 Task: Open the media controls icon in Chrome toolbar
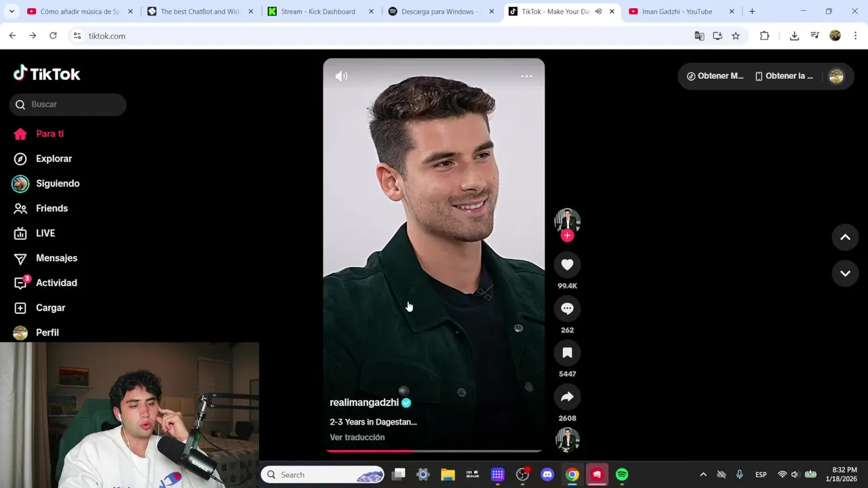coord(815,36)
